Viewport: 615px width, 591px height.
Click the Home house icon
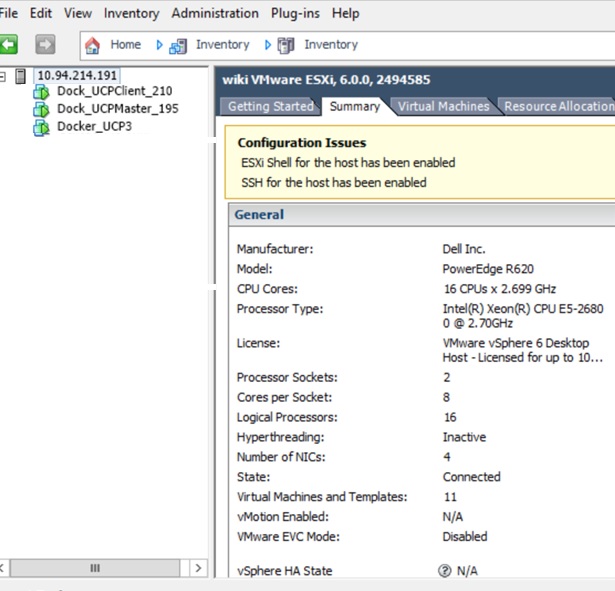pyautogui.click(x=93, y=45)
